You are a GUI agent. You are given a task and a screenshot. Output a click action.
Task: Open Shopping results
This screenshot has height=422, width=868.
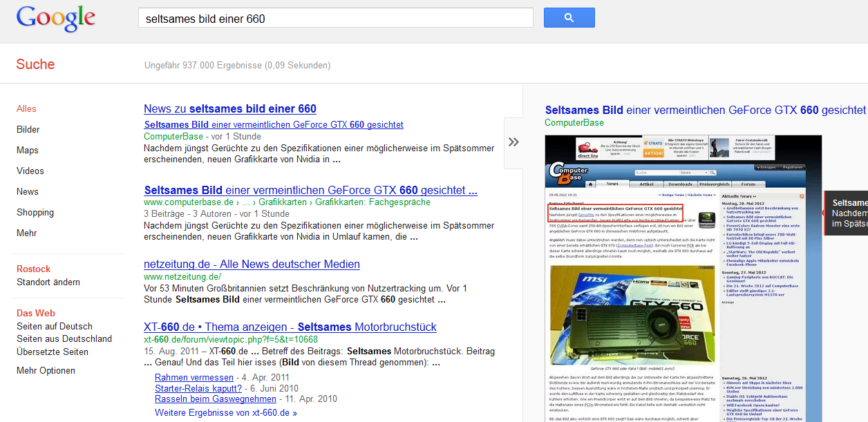pyautogui.click(x=35, y=212)
